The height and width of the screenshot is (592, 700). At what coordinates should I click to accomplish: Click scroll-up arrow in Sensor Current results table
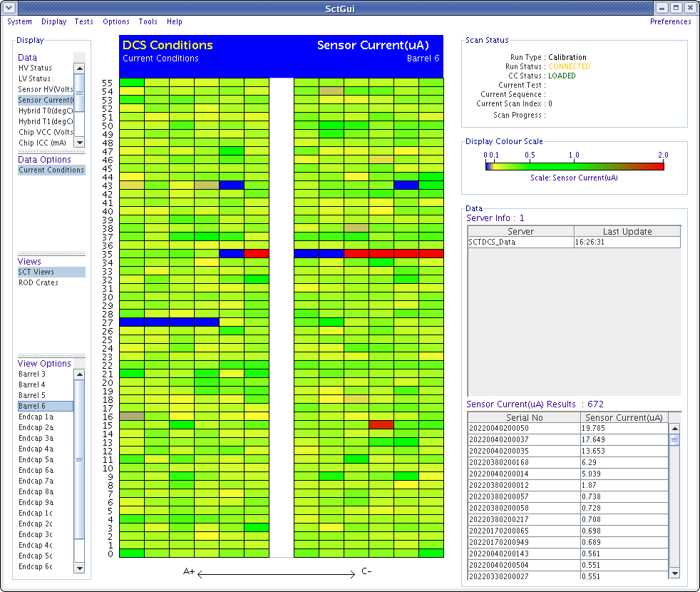[x=674, y=429]
